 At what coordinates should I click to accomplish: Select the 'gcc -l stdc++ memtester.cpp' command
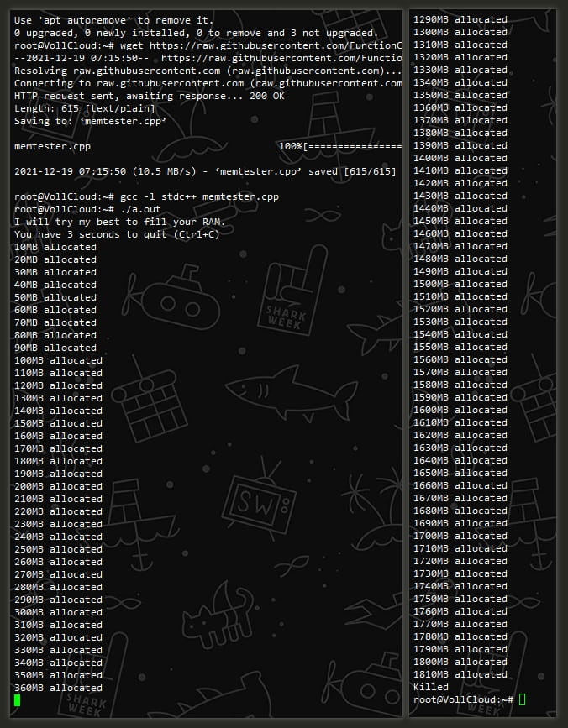[199, 196]
